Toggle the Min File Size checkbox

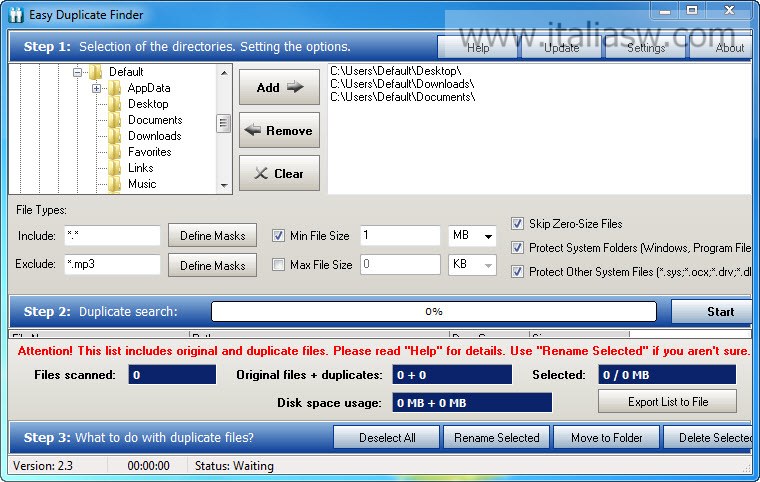pyautogui.click(x=278, y=236)
